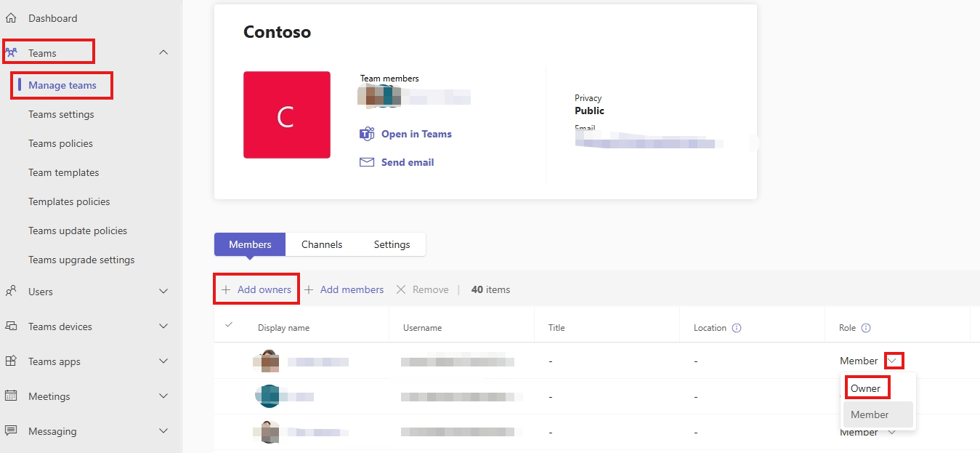Click the Location info icon
The height and width of the screenshot is (453, 980).
[737, 328]
